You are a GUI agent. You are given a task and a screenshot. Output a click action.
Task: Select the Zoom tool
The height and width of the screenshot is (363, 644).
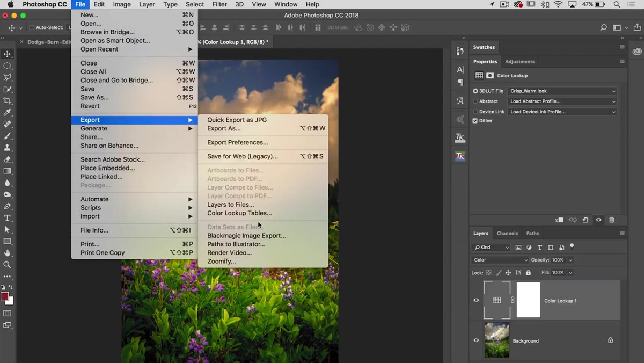[x=8, y=265]
